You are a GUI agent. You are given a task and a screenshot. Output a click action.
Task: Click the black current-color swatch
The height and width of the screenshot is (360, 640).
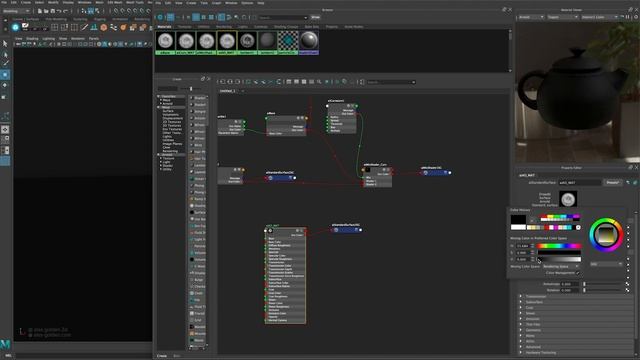click(518, 219)
